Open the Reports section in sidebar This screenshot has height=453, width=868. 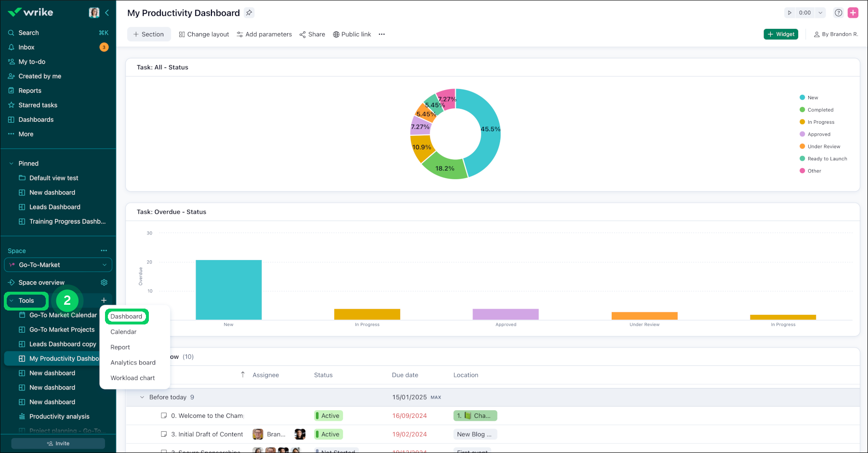pyautogui.click(x=30, y=91)
